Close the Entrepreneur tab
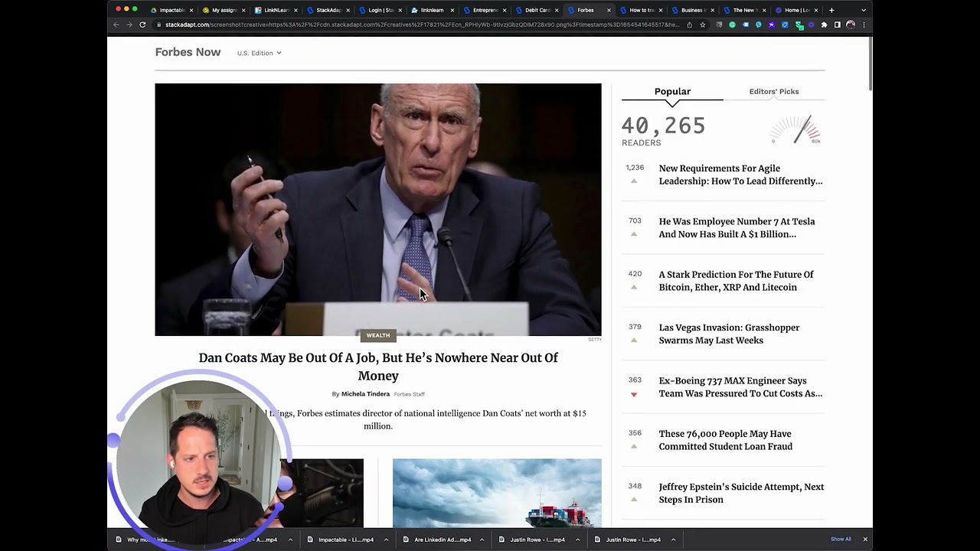Screen dimensions: 980x551 tap(505, 10)
